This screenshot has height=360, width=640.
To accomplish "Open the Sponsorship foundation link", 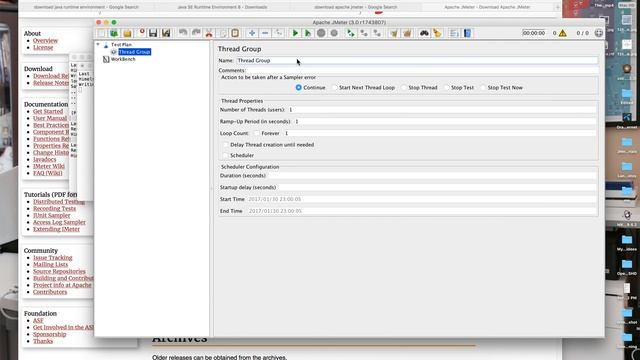I will tap(49, 334).
